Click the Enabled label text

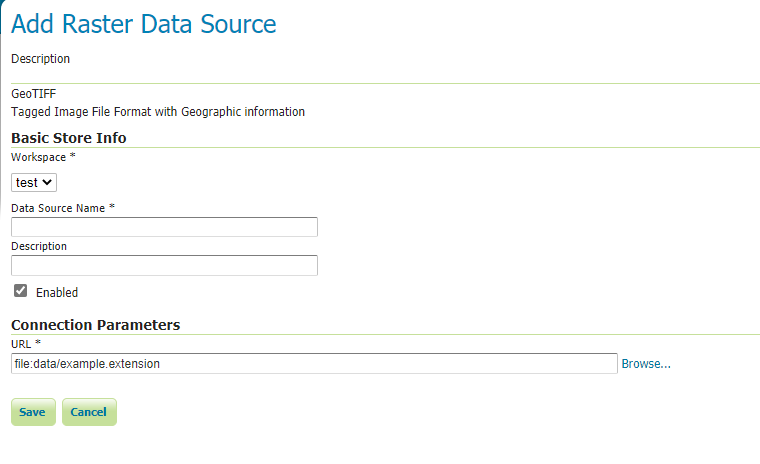57,293
